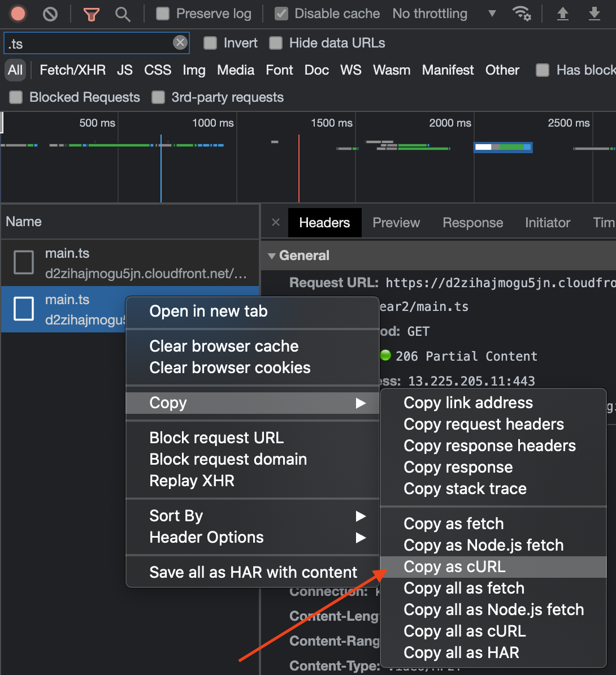Choose Copy response item
The height and width of the screenshot is (675, 616).
tap(493, 468)
